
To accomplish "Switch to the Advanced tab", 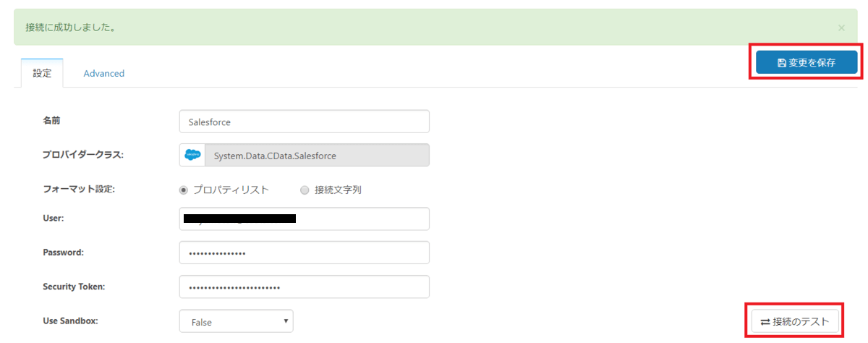I will [x=103, y=73].
